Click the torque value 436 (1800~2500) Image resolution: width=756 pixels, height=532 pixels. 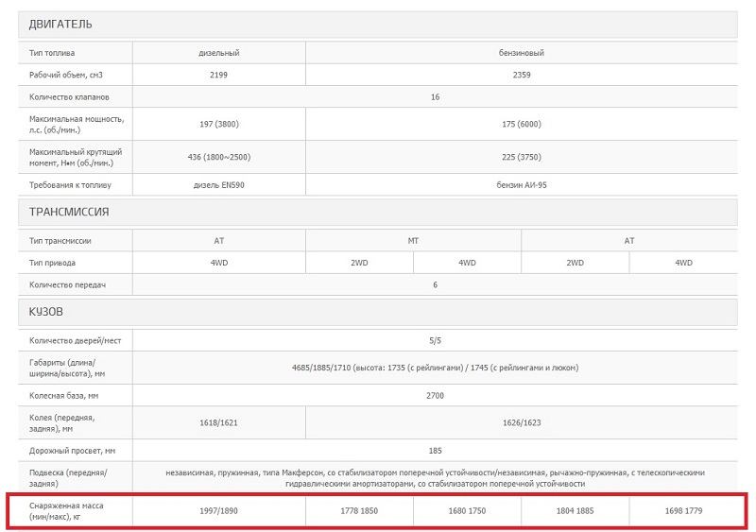[x=219, y=156]
